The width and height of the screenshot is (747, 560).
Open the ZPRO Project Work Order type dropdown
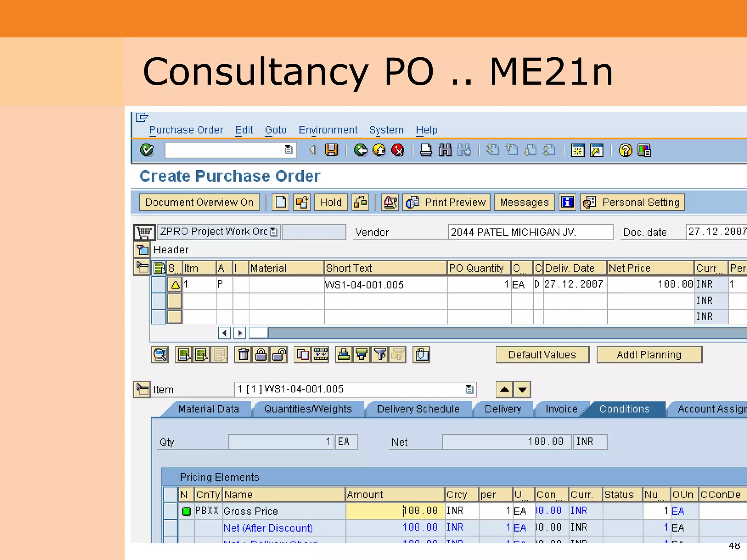pos(273,232)
